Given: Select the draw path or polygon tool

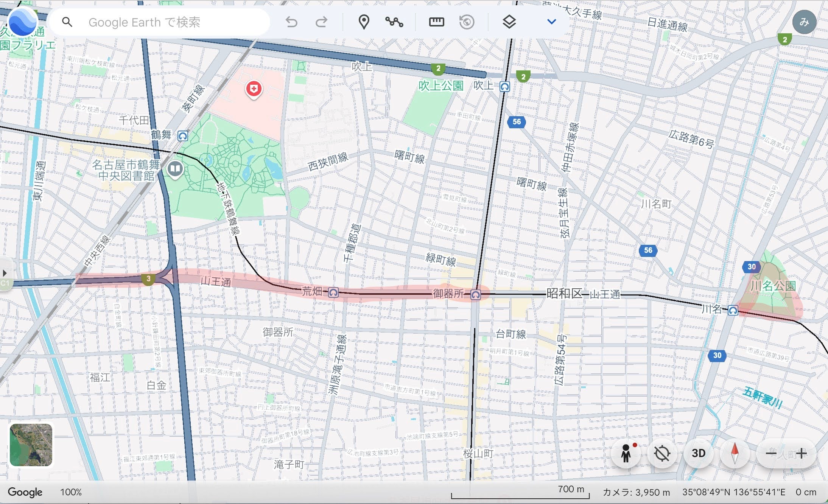Looking at the screenshot, I should tap(394, 22).
